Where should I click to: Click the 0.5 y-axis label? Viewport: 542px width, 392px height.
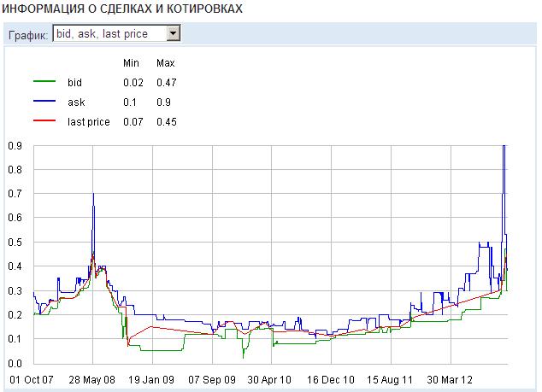15,243
